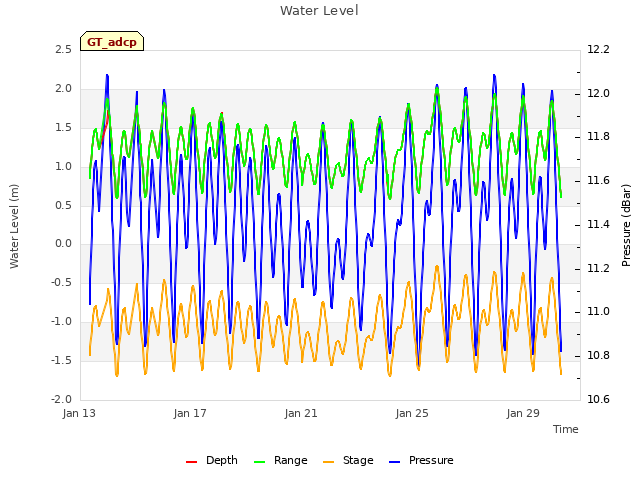The height and width of the screenshot is (480, 640).
Task: Toggle the Depth series in legend
Action: click(x=211, y=460)
